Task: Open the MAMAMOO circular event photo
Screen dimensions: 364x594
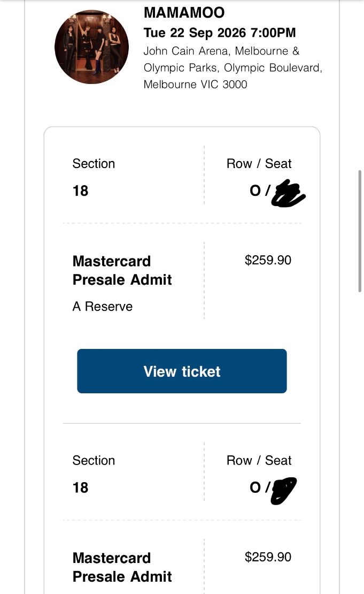Action: tap(91, 47)
